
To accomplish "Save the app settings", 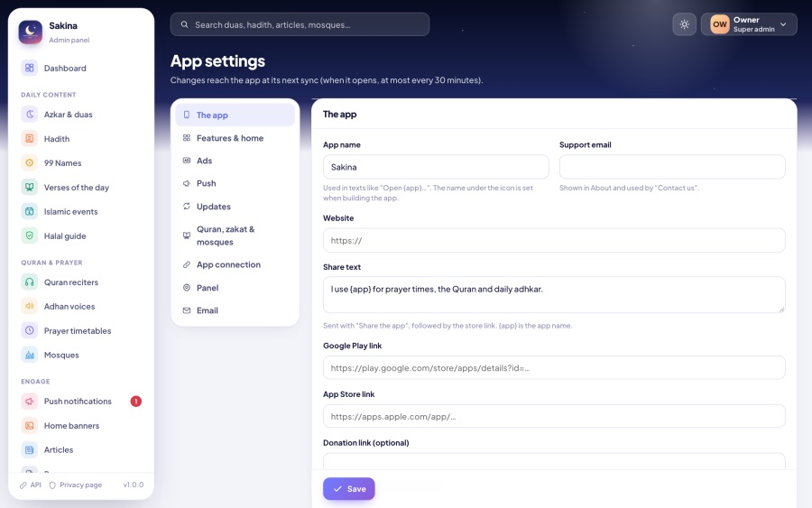I will 348,488.
